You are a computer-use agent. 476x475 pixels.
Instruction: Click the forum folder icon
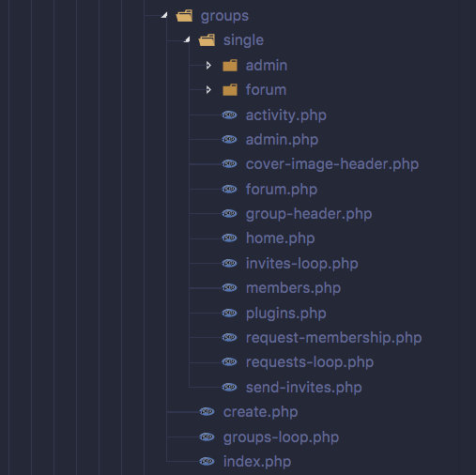(230, 90)
